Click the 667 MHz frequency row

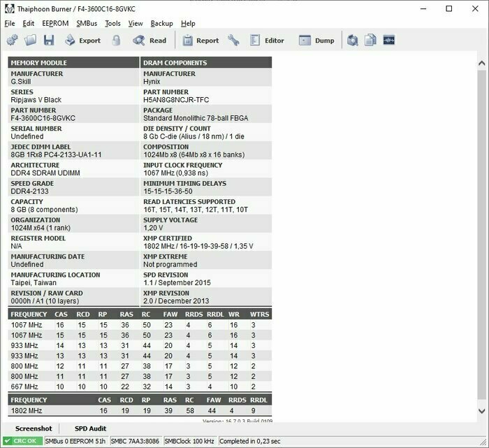coord(140,386)
